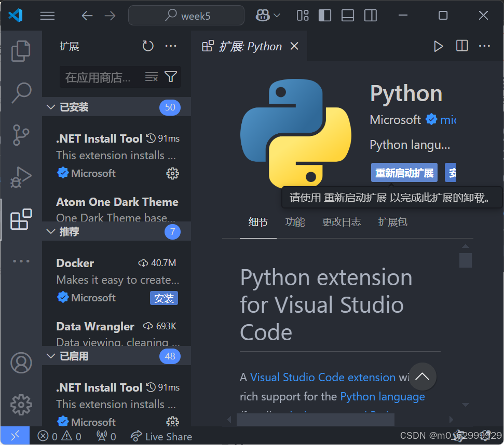Viewport: 504px width, 445px height.
Task: Open gear for .NET Install Tool under 已安装
Action: pos(172,173)
